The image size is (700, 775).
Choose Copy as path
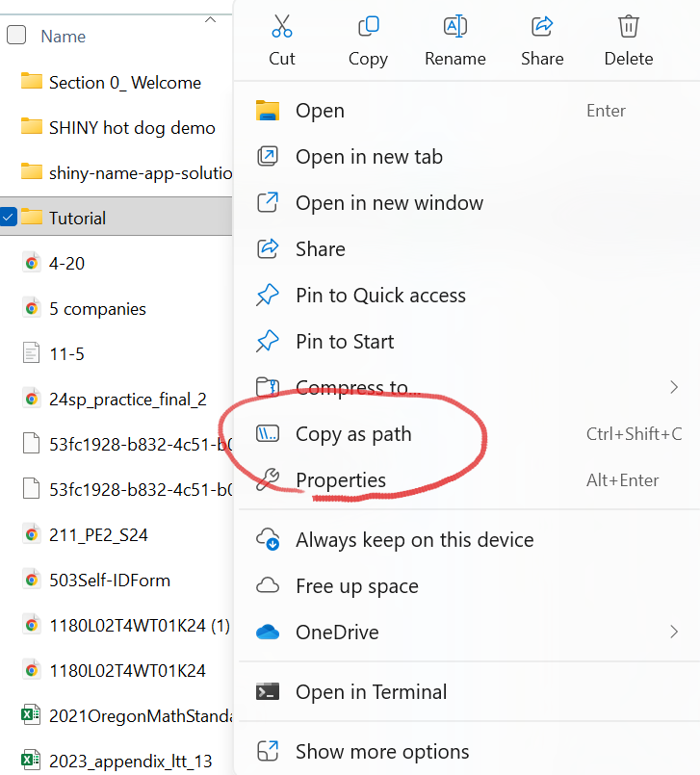click(352, 434)
